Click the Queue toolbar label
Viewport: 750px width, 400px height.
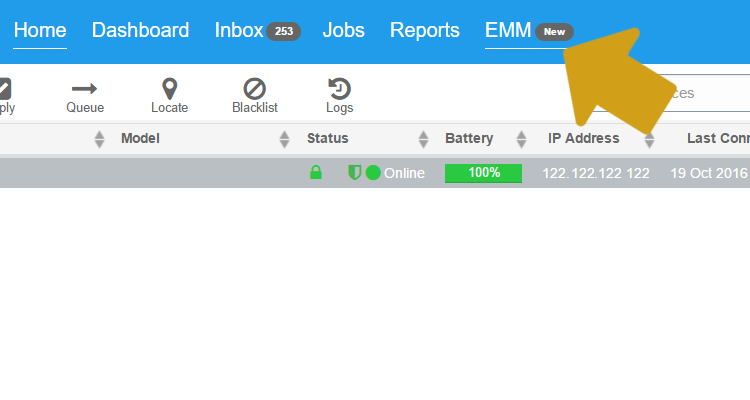coord(85,108)
